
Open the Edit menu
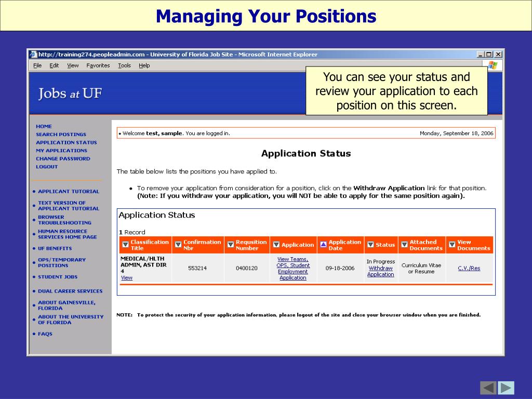point(54,65)
